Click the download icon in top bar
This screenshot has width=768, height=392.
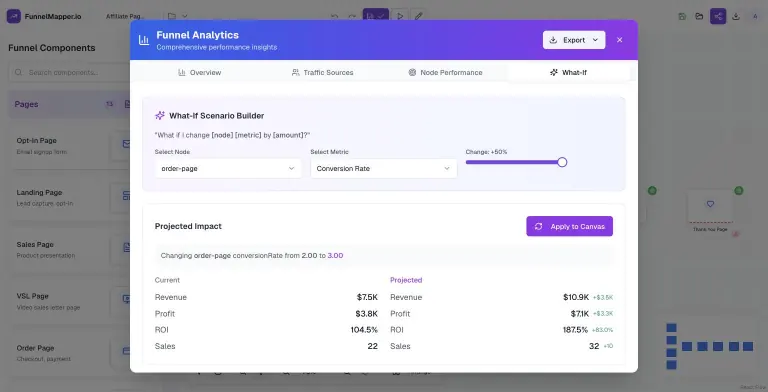pos(736,16)
